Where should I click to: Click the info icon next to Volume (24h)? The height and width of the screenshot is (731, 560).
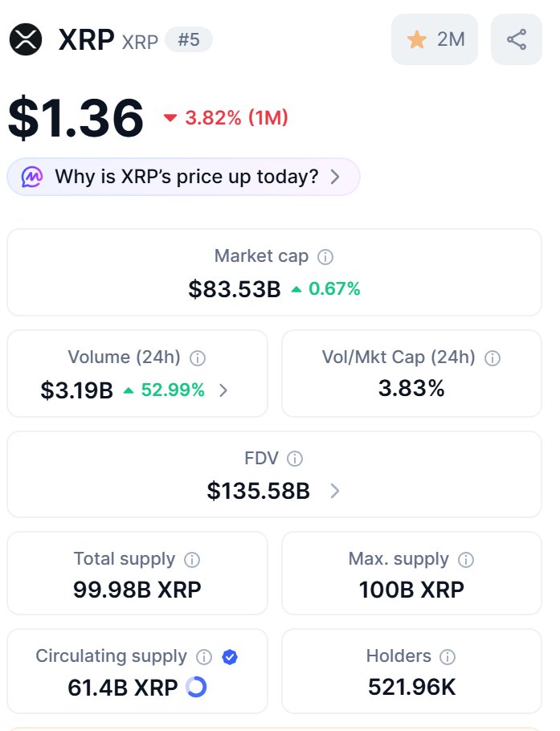(x=198, y=358)
